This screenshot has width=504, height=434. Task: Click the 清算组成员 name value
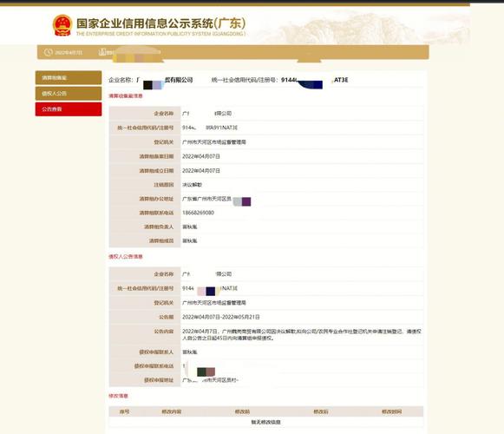tap(190, 240)
